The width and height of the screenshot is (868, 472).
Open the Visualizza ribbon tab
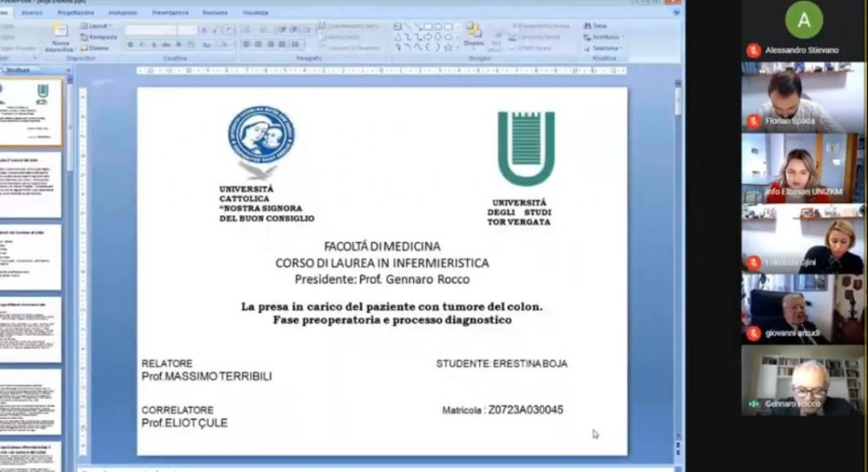click(255, 12)
